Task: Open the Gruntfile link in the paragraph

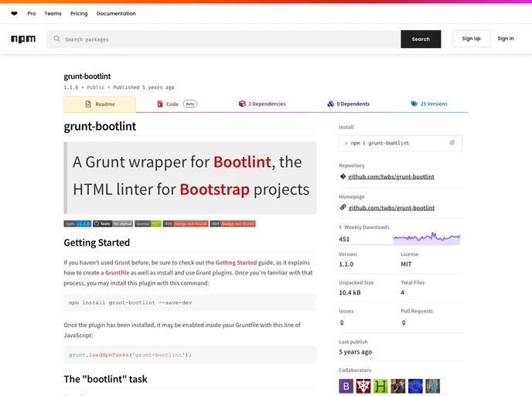Action: click(x=117, y=273)
